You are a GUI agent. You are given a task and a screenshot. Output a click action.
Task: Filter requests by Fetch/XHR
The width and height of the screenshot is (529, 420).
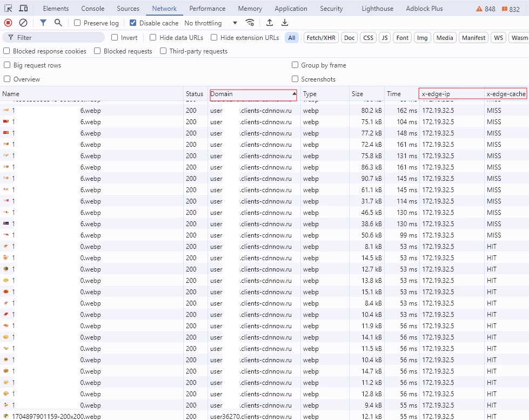pyautogui.click(x=321, y=38)
